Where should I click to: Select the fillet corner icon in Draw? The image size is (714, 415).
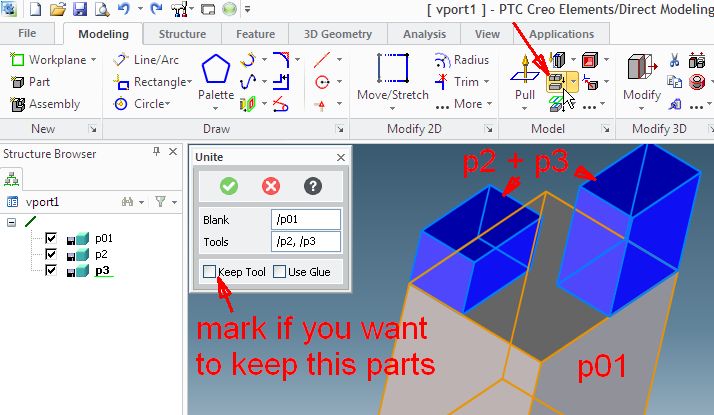[x=281, y=59]
